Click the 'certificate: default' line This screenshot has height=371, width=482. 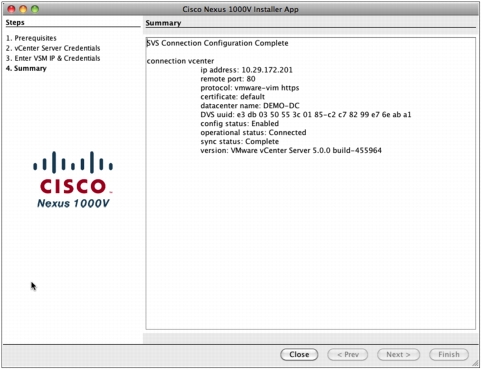[x=232, y=97]
